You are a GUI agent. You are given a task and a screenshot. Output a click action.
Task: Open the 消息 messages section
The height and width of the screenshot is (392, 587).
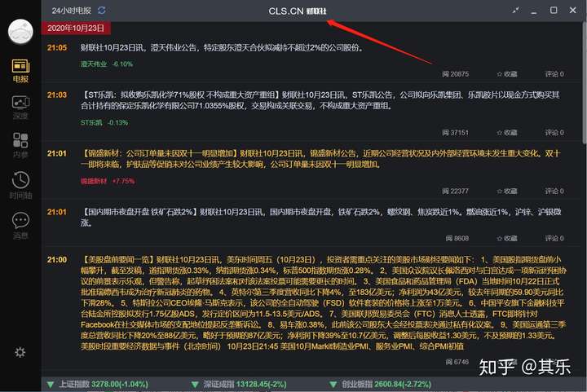[x=20, y=226]
